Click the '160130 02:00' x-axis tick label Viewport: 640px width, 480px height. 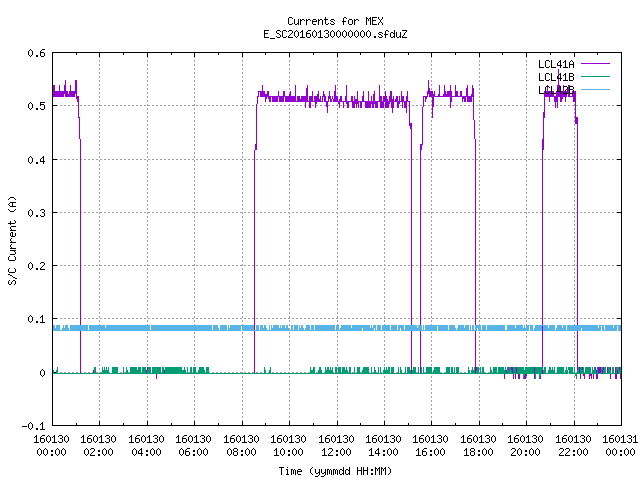pos(98,446)
